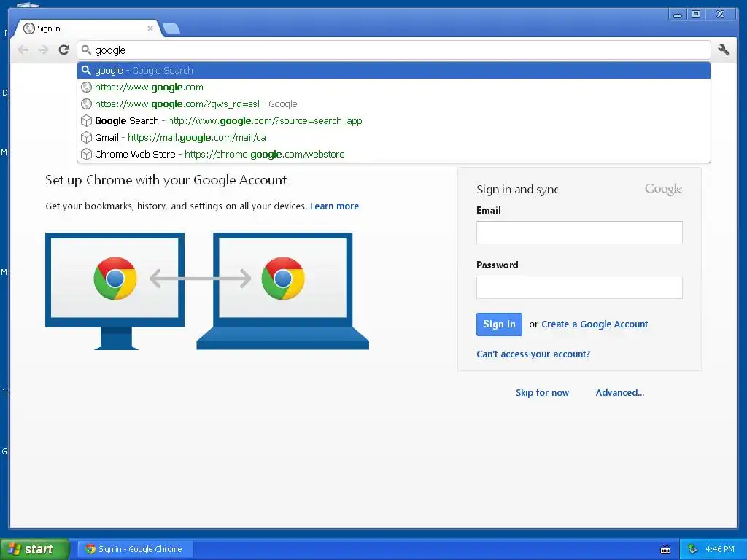Click the blue Sign in button
This screenshot has width=747, height=560.
(x=499, y=324)
